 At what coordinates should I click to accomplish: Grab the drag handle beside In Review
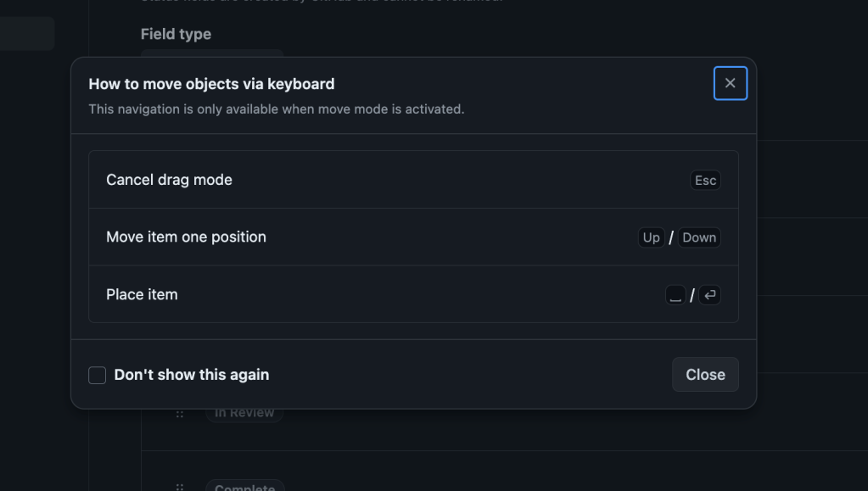click(180, 414)
